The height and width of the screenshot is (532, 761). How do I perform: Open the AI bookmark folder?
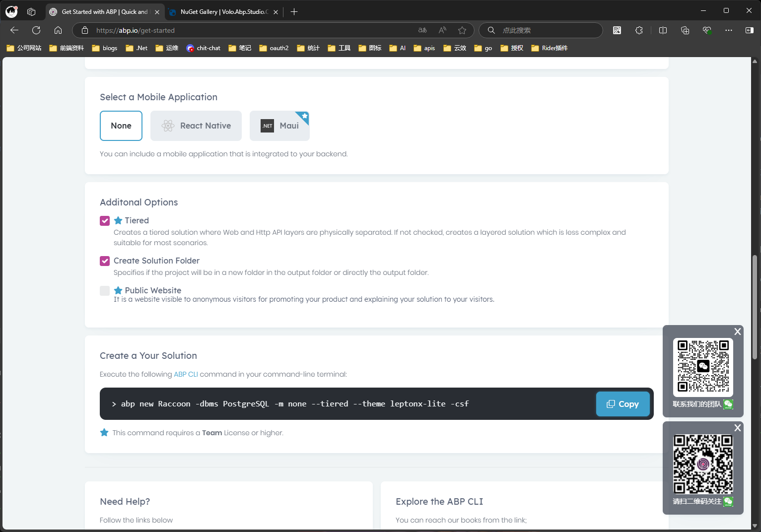click(x=398, y=48)
